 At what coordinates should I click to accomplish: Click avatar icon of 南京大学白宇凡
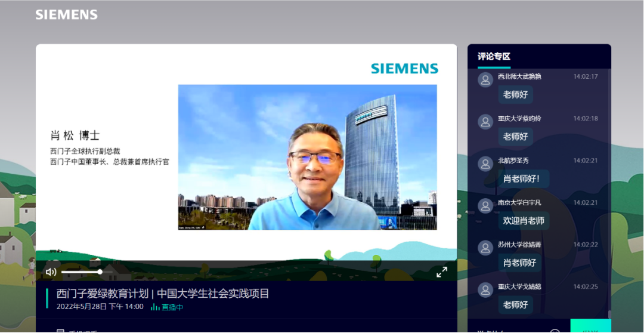[x=485, y=205]
